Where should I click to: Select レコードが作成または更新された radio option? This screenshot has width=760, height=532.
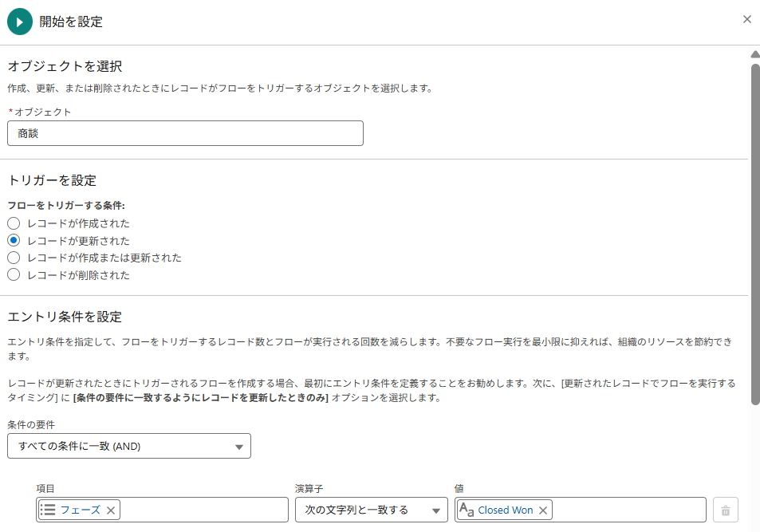pyautogui.click(x=14, y=258)
